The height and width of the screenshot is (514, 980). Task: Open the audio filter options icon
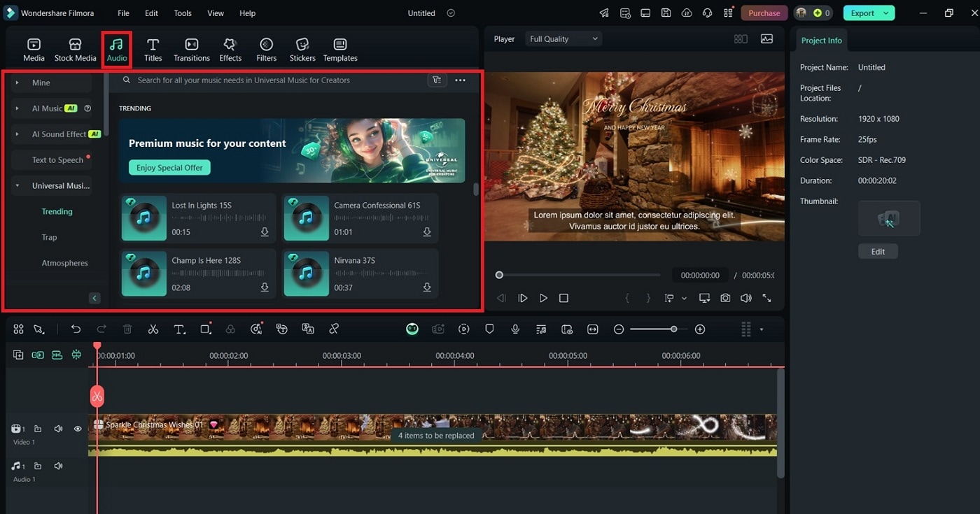[437, 80]
